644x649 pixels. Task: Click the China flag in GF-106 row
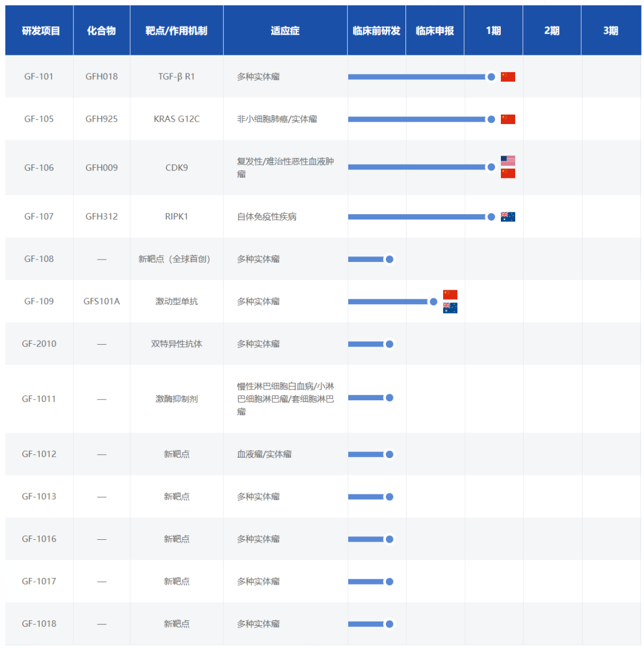pos(508,174)
